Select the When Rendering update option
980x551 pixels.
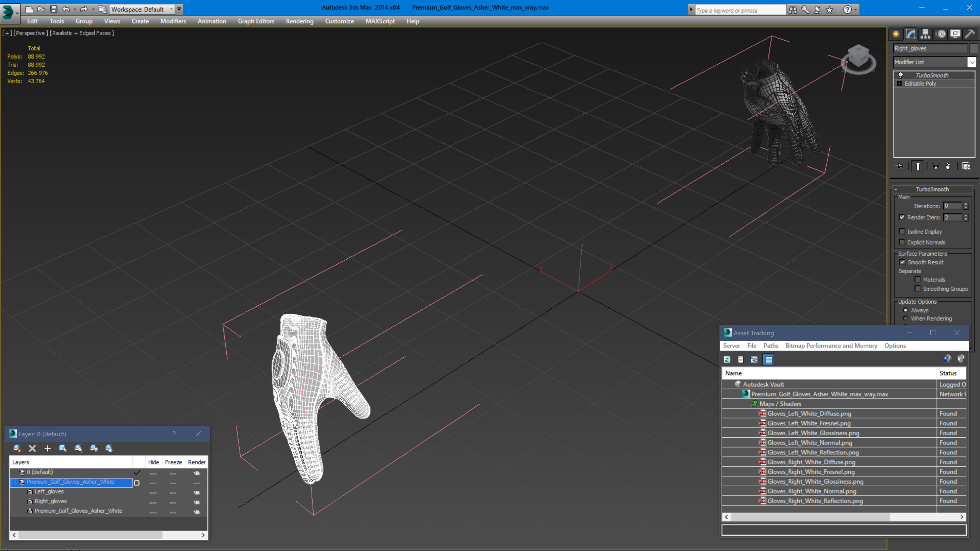905,319
